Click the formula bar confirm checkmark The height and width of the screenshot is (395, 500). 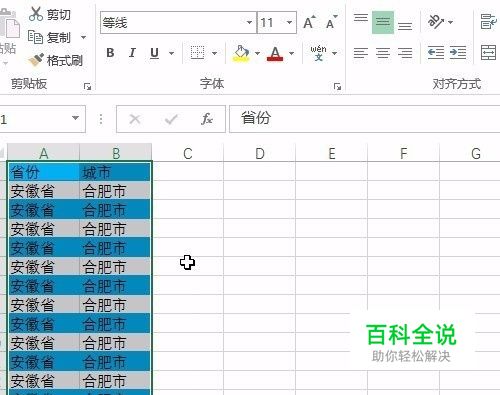click(x=171, y=119)
